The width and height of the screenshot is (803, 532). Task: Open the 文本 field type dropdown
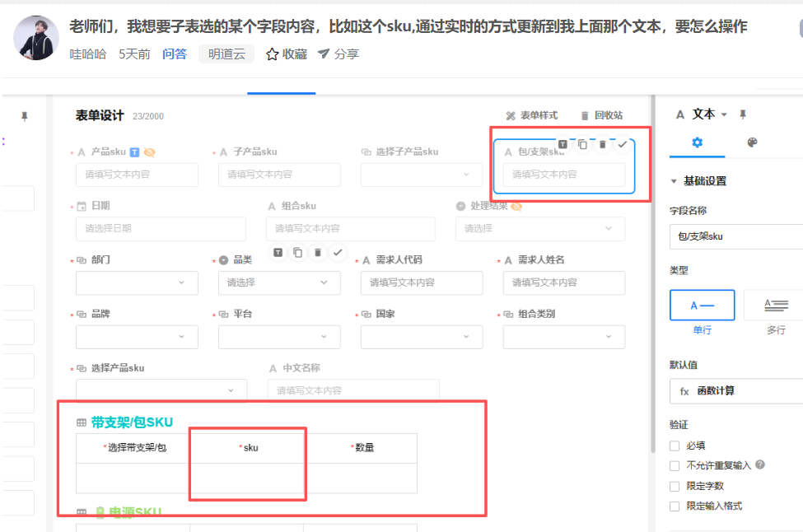(x=724, y=114)
